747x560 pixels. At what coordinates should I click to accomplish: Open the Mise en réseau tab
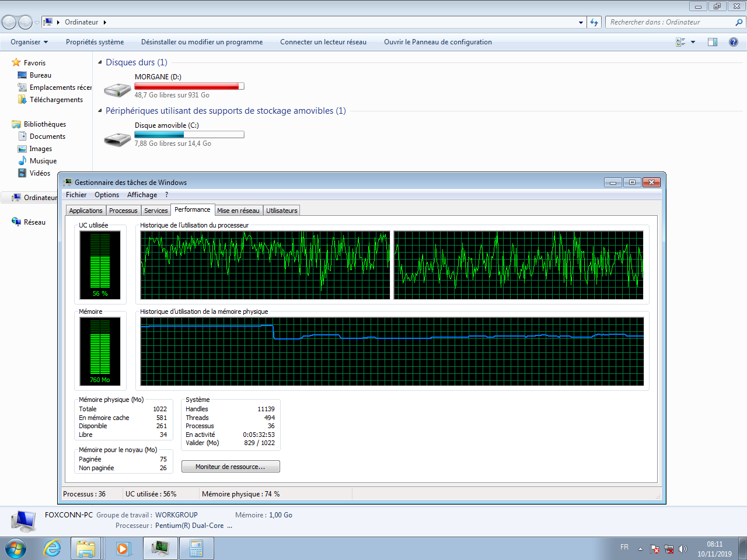(238, 211)
